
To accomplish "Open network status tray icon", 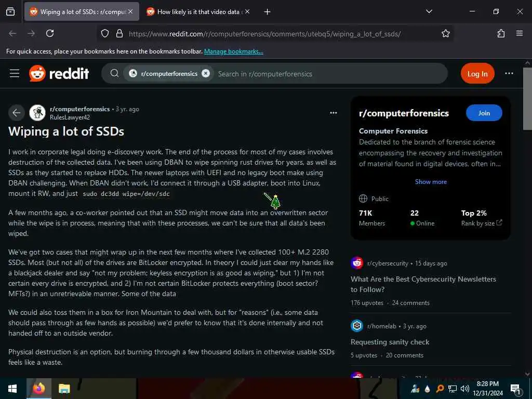I will [x=452, y=389].
